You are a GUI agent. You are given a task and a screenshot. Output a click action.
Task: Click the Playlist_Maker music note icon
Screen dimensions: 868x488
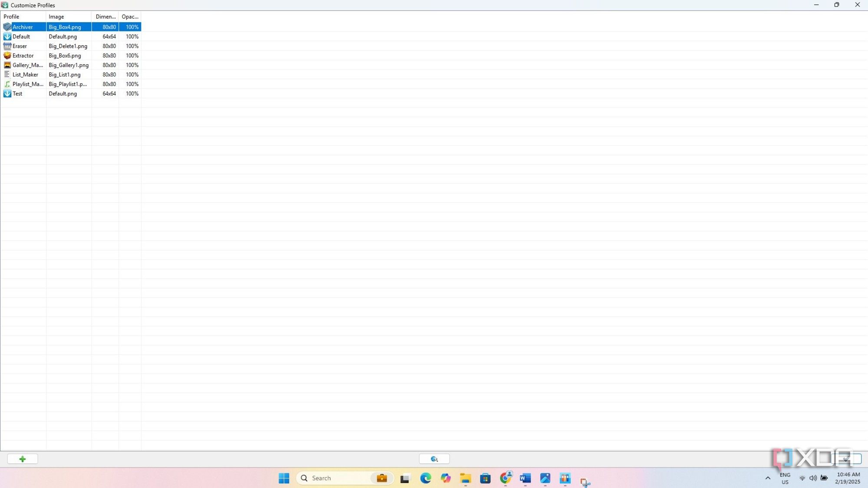(7, 84)
